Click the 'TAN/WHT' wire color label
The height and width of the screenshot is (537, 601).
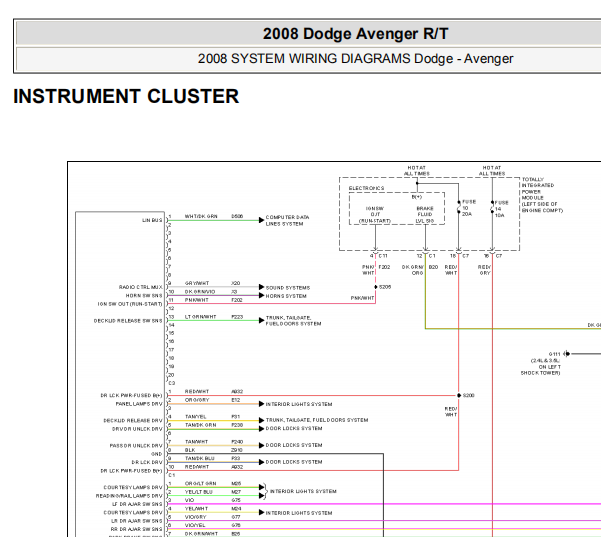point(196,442)
